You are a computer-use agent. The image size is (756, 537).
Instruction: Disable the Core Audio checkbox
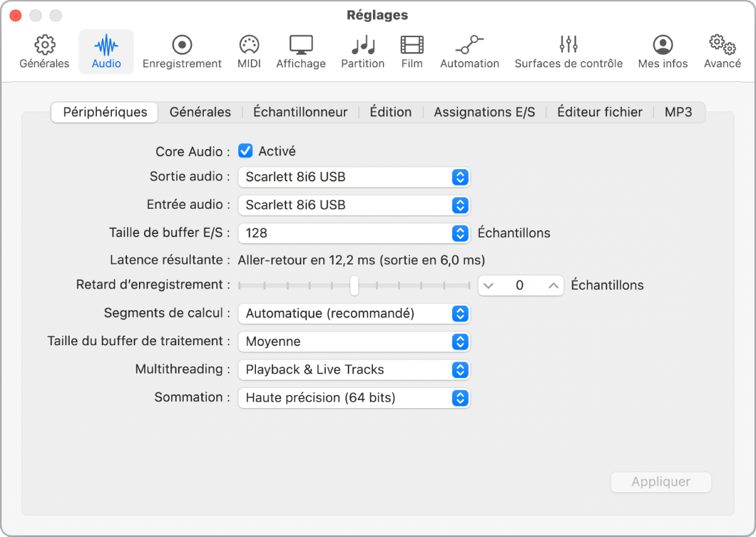pyautogui.click(x=245, y=150)
